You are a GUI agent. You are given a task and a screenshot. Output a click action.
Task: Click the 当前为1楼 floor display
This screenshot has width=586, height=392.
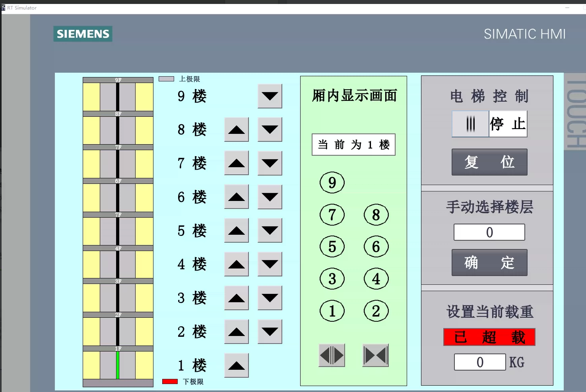click(x=354, y=145)
